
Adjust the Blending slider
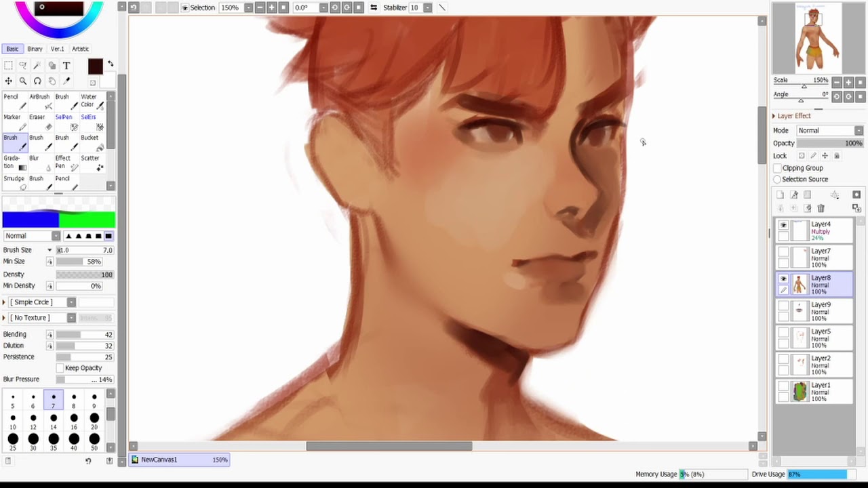click(x=84, y=335)
